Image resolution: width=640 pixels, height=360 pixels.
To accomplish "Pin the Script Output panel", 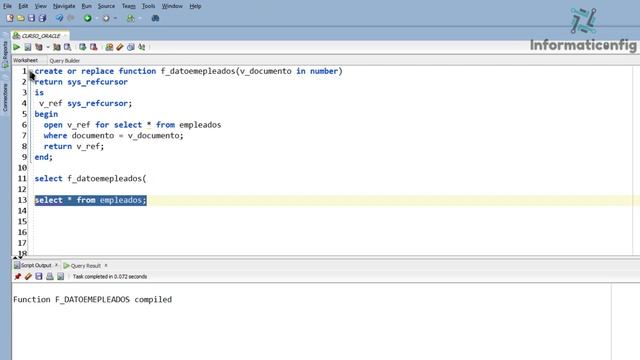I will click(18, 277).
